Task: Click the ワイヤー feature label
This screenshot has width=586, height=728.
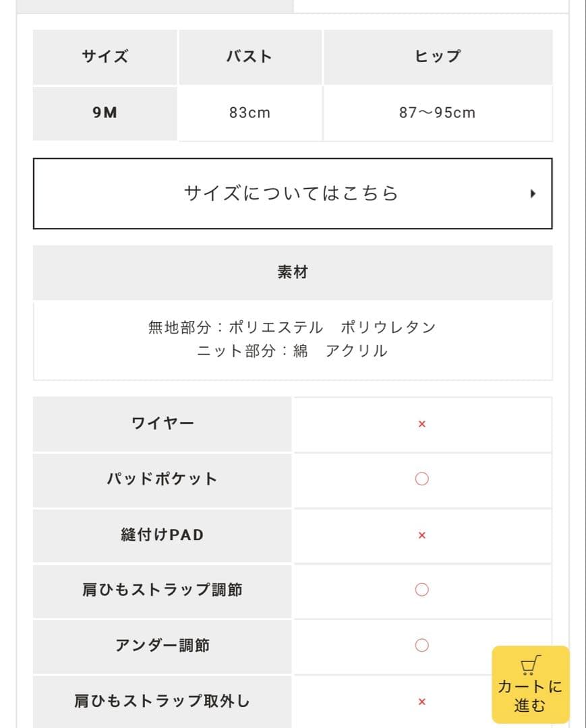Action: click(x=163, y=424)
